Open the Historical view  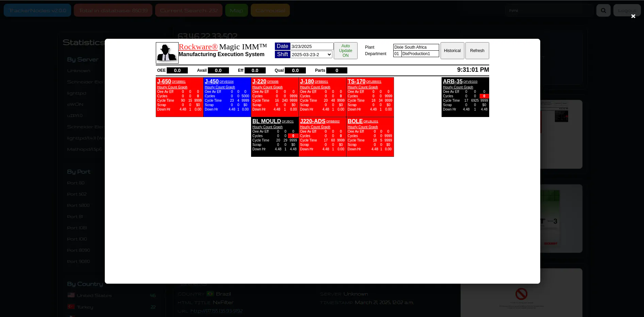[452, 51]
